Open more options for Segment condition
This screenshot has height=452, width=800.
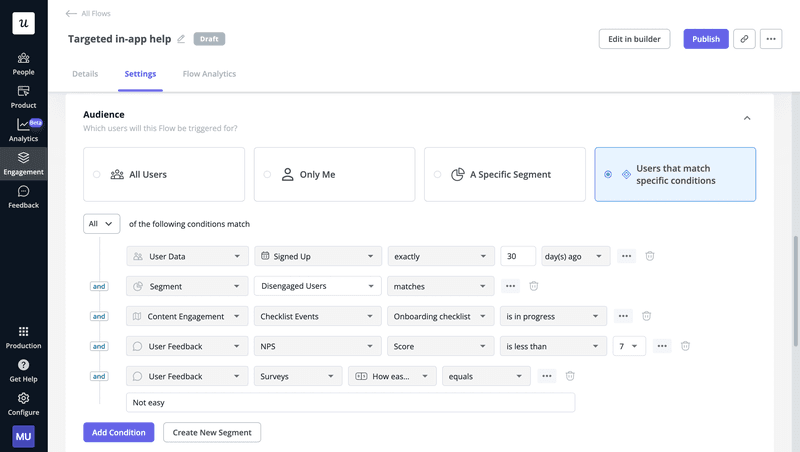(x=510, y=286)
